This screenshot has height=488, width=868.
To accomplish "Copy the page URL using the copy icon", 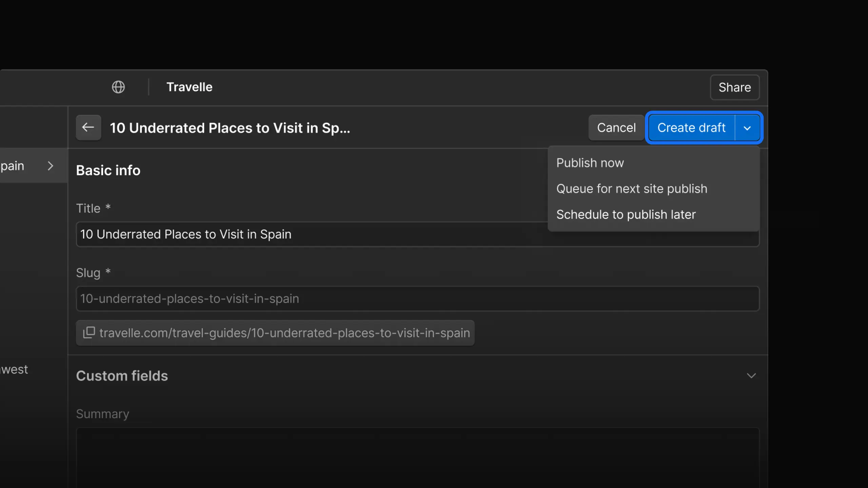I will (89, 333).
